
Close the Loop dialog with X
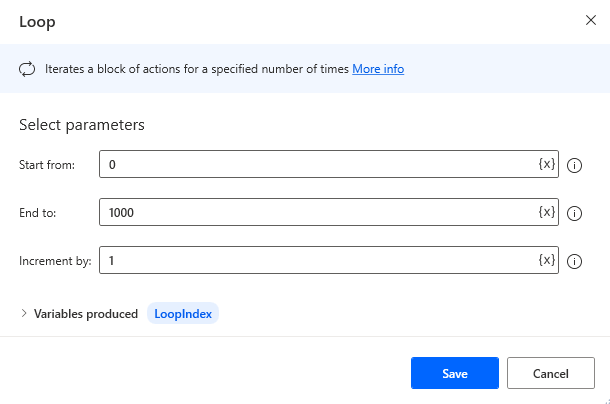(588, 21)
